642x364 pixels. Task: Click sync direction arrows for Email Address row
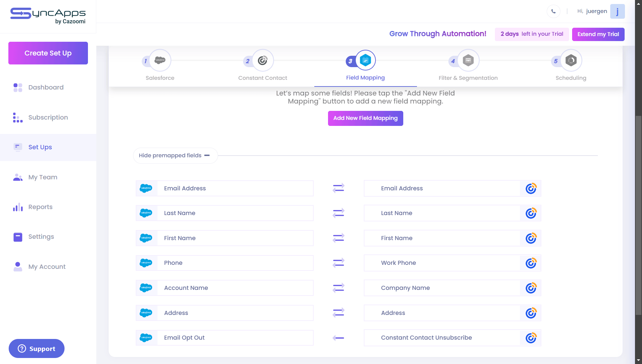click(338, 188)
